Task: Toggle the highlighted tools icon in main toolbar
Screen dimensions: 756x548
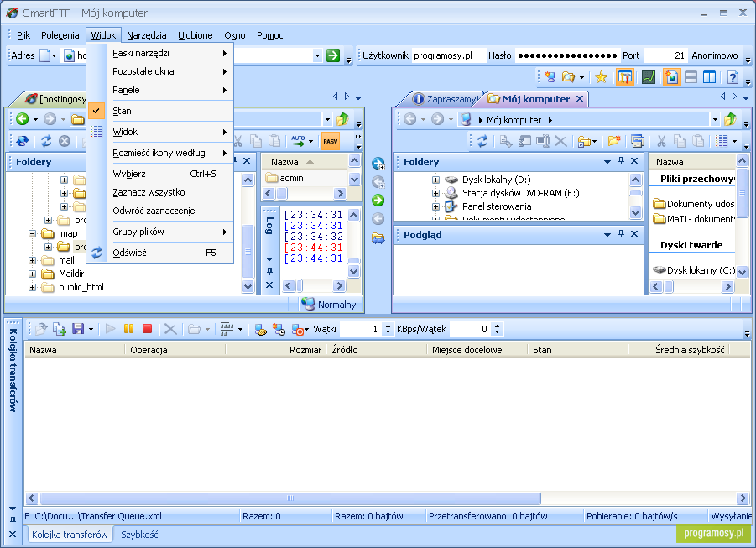Action: click(x=625, y=77)
